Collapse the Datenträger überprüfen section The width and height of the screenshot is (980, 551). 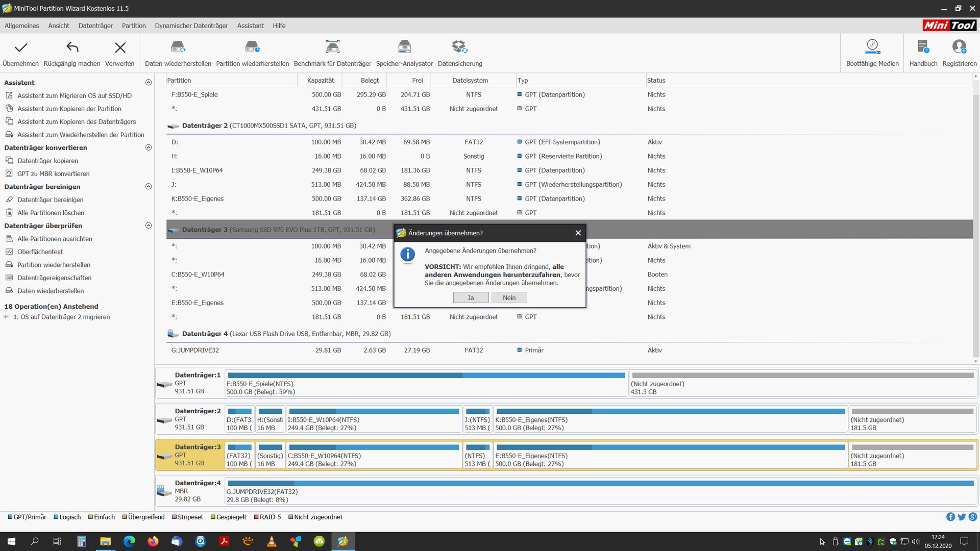(x=149, y=226)
